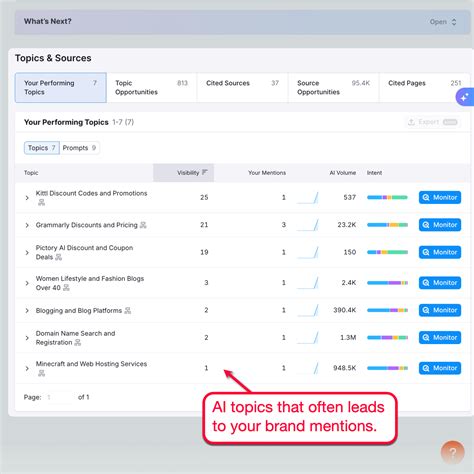The width and height of the screenshot is (474, 474).
Task: Click group icon beside Grammarly Discounts and Pricing
Action: pyautogui.click(x=143, y=225)
